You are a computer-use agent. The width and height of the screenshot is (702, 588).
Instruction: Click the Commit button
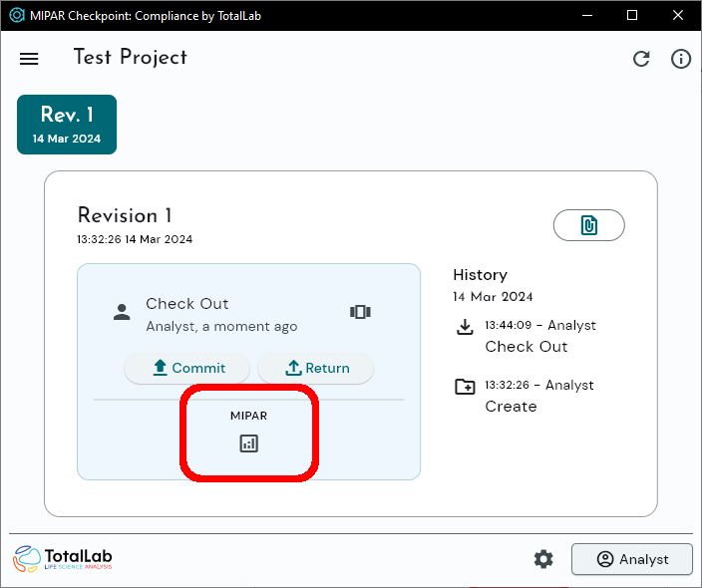coord(187,368)
